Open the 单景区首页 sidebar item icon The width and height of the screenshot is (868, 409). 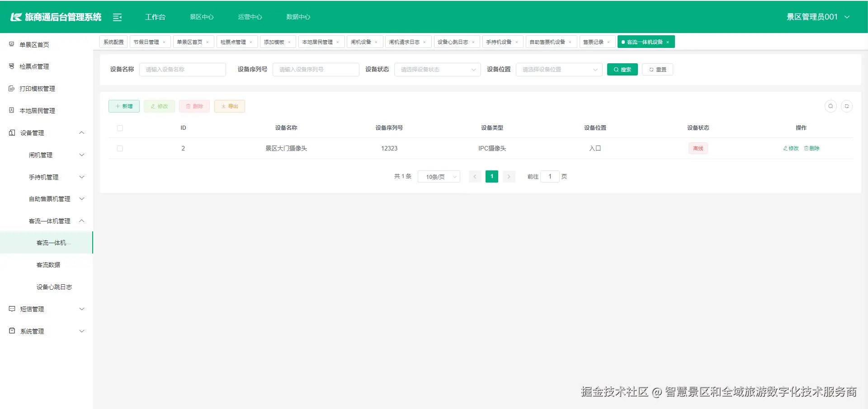[x=11, y=44]
